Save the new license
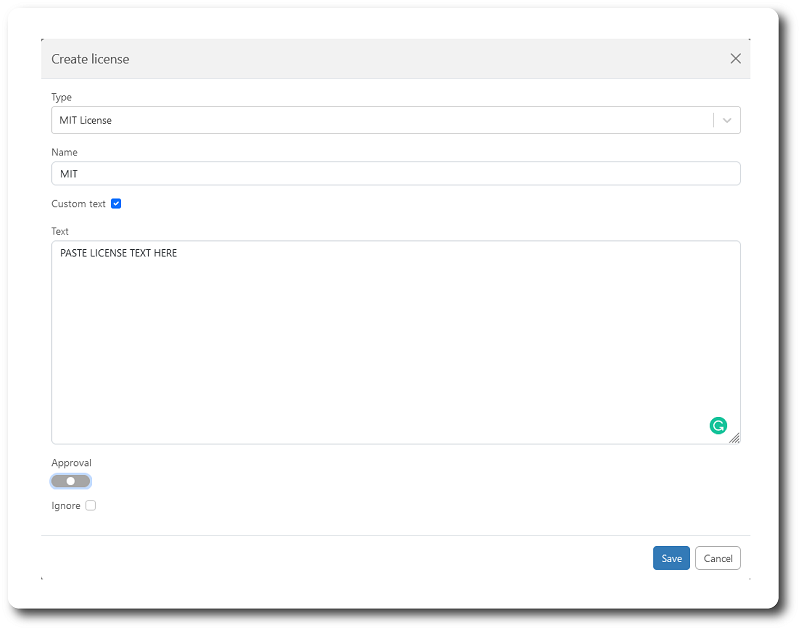 [x=671, y=558]
